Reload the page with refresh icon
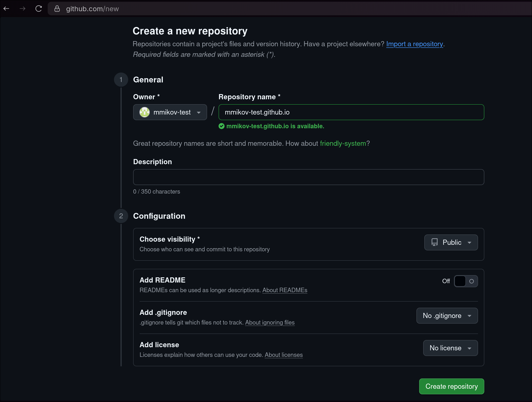The image size is (532, 402). 39,9
